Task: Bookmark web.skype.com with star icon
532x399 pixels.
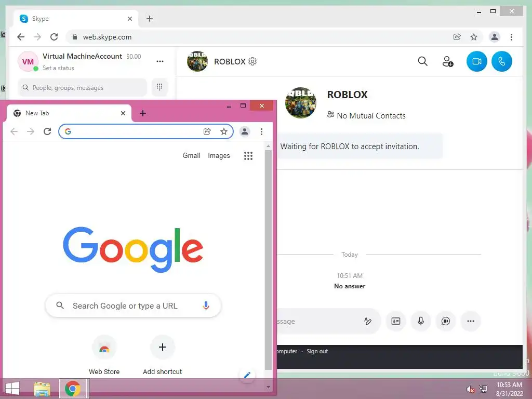Action: [474, 37]
